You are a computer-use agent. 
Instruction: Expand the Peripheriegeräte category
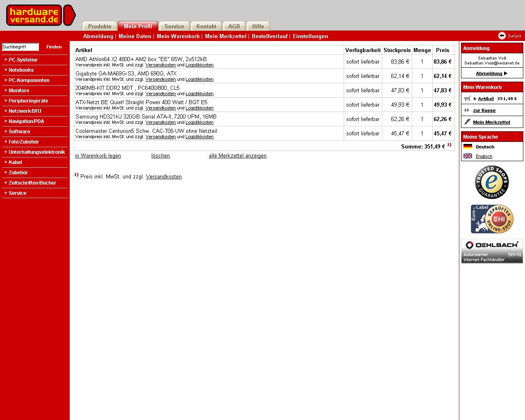tap(26, 100)
